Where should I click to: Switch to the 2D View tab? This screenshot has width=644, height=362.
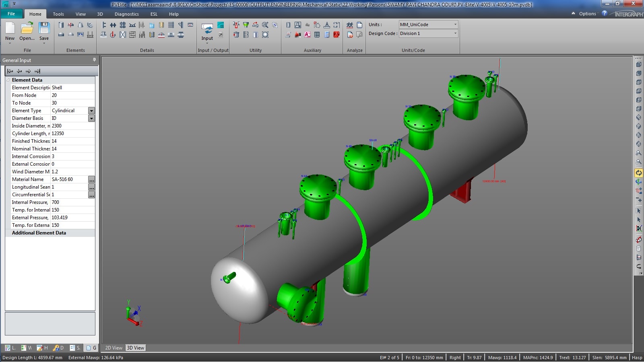114,348
